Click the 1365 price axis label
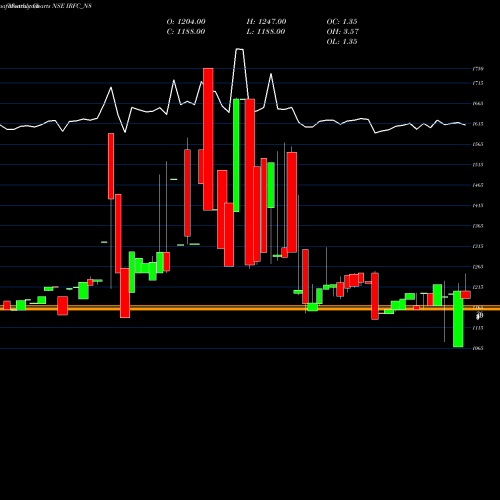This screenshot has height=500, width=500. [x=478, y=226]
